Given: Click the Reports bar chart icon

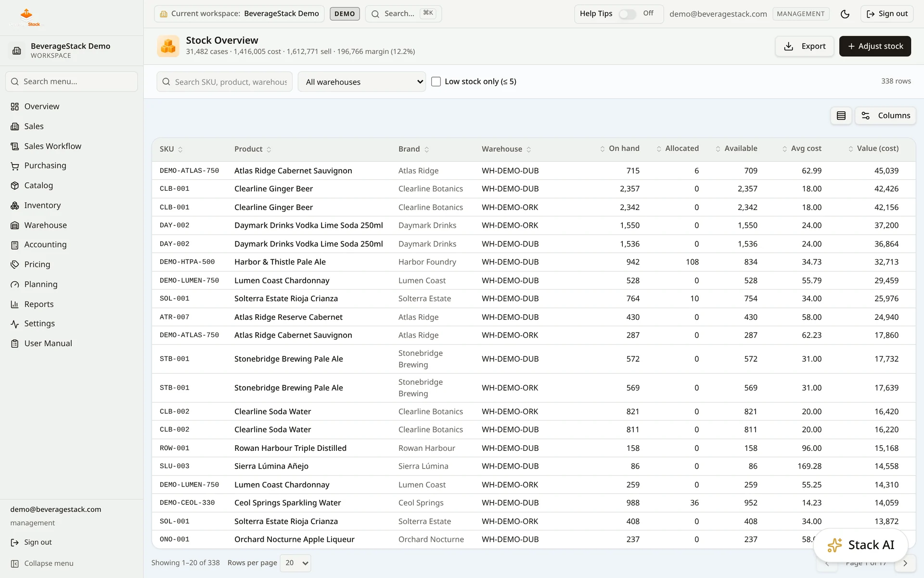Looking at the screenshot, I should [x=15, y=304].
